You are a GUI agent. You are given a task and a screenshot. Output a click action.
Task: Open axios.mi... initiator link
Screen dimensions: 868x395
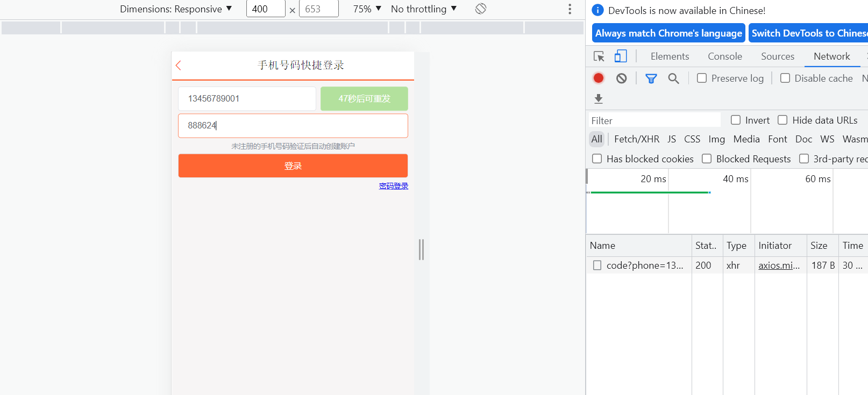pyautogui.click(x=779, y=265)
